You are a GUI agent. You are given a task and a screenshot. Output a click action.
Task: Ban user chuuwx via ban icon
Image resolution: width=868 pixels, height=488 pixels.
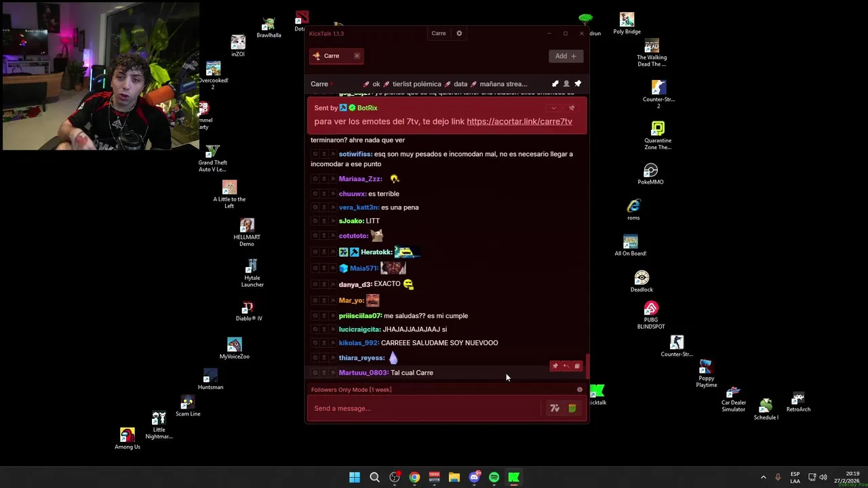pos(315,194)
